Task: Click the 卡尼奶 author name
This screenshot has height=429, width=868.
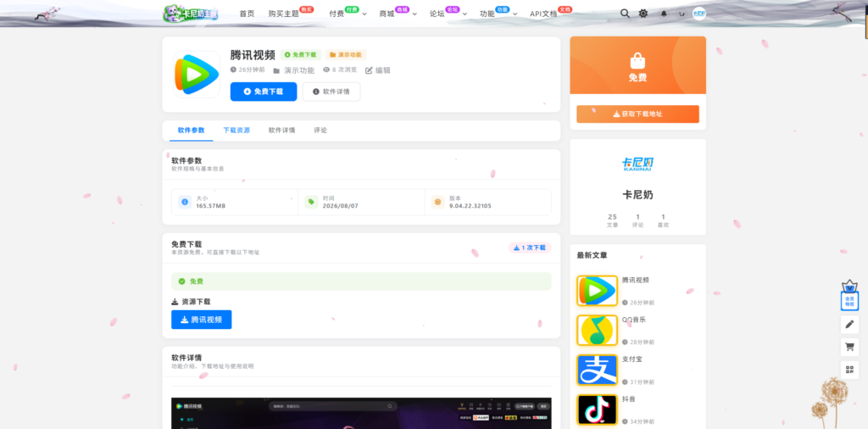Action: coord(637,195)
